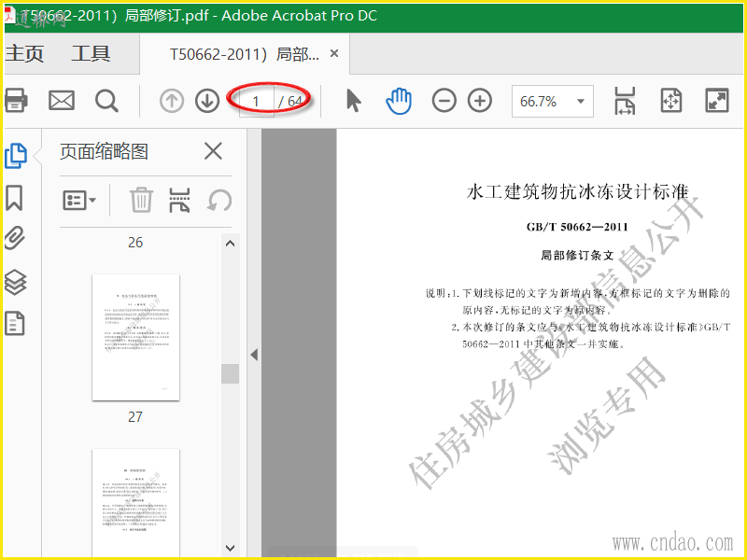Viewport: 747px width, 560px height.
Task: Send file by email envelope icon
Action: (62, 101)
